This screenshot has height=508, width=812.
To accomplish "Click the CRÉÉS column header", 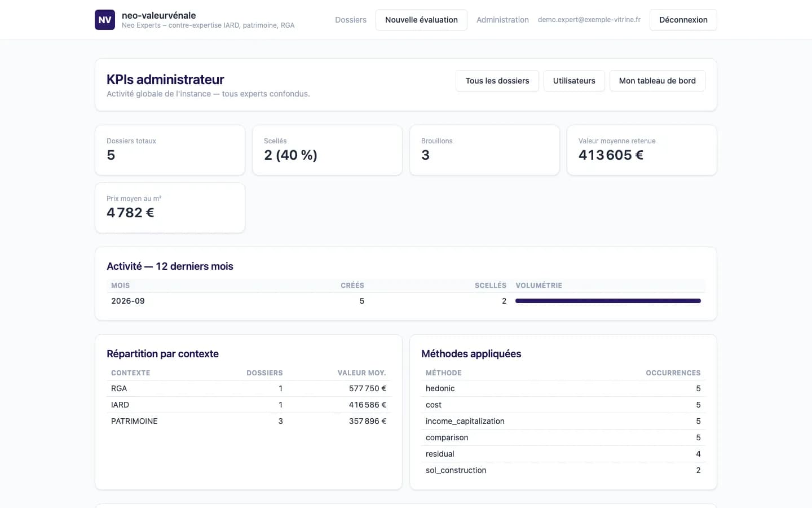I will click(352, 286).
